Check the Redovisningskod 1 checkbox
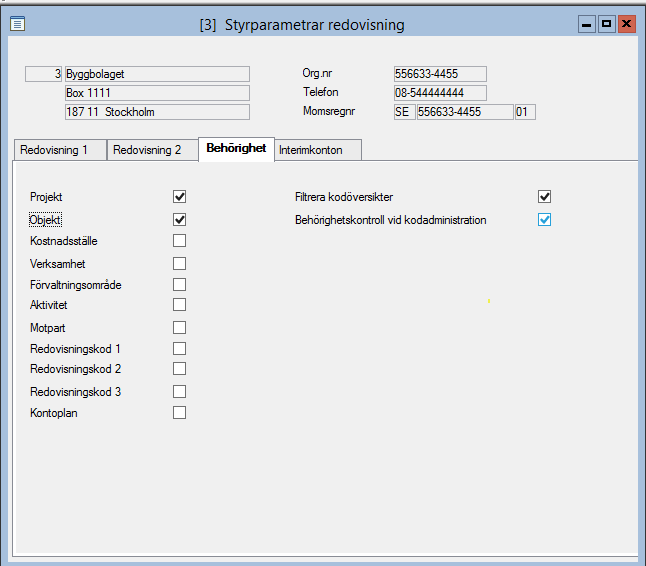This screenshot has height=566, width=646. click(179, 348)
